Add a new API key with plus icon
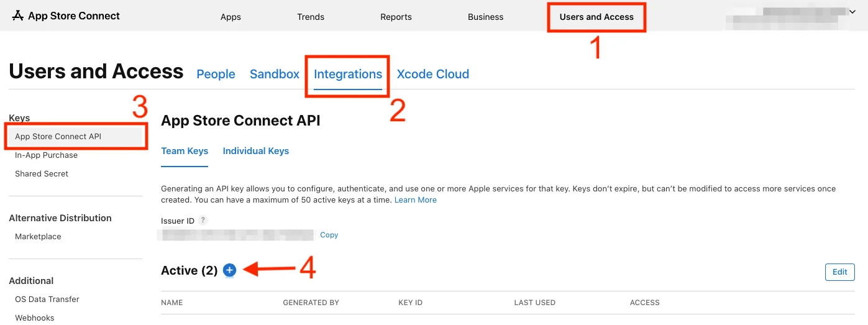Screen dimensions: 868x325 230,270
